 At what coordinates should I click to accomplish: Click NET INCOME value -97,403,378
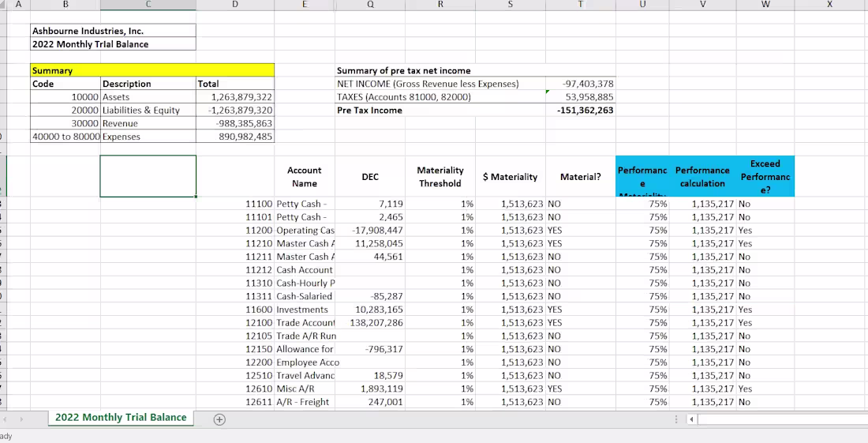(x=580, y=84)
